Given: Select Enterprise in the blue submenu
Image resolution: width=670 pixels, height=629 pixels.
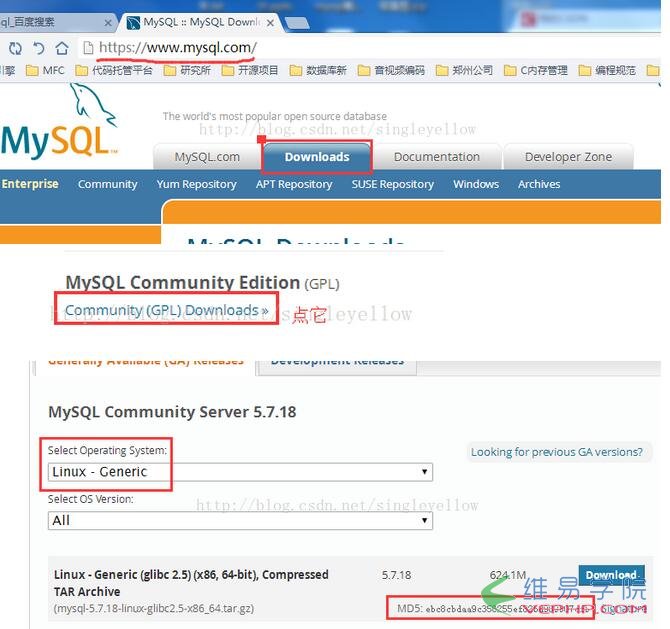Looking at the screenshot, I should click(30, 184).
